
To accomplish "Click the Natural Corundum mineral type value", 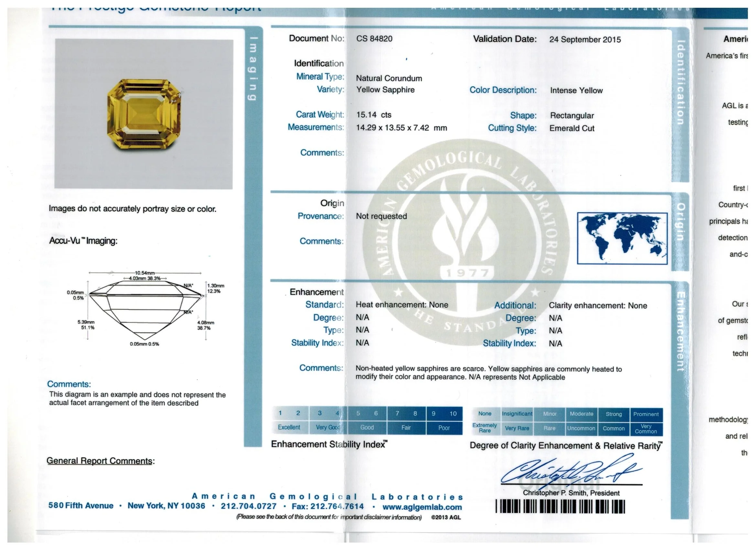I will click(x=389, y=78).
